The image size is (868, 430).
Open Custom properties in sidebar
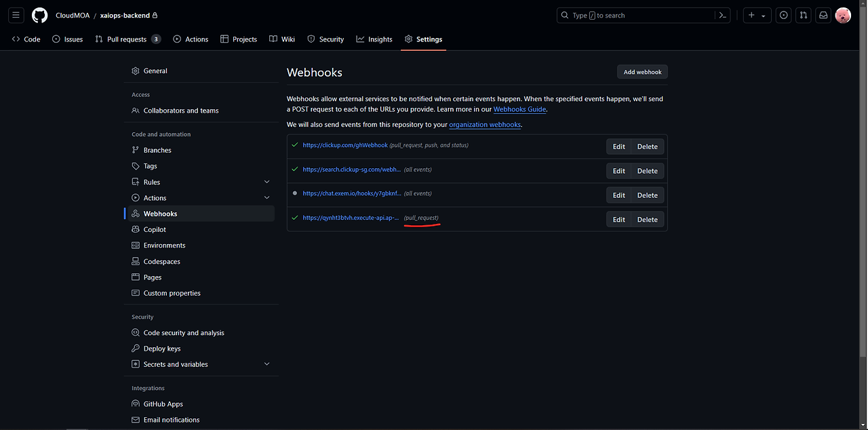(201, 293)
